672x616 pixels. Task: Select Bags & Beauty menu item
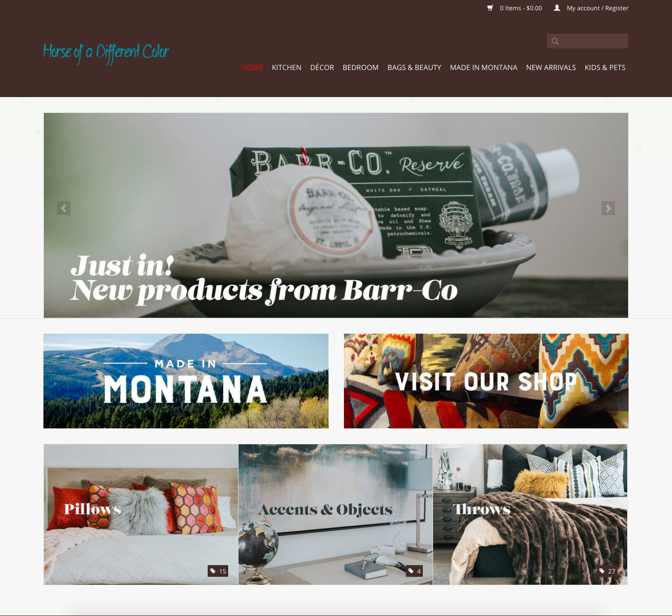[x=414, y=68]
